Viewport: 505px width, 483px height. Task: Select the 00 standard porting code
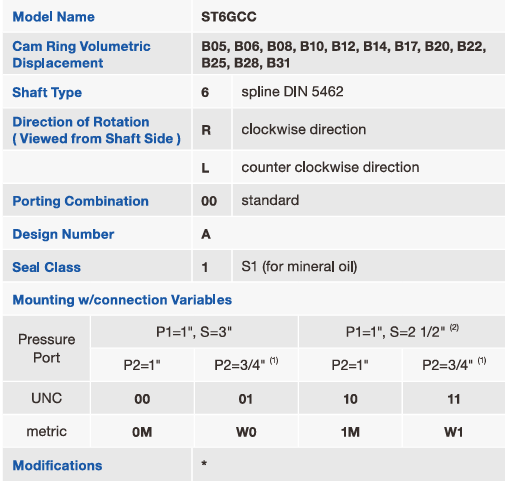tap(209, 201)
